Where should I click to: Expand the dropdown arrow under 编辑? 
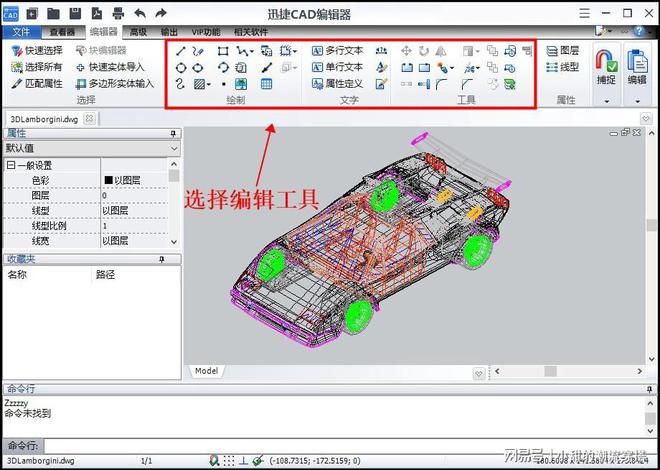(637, 101)
